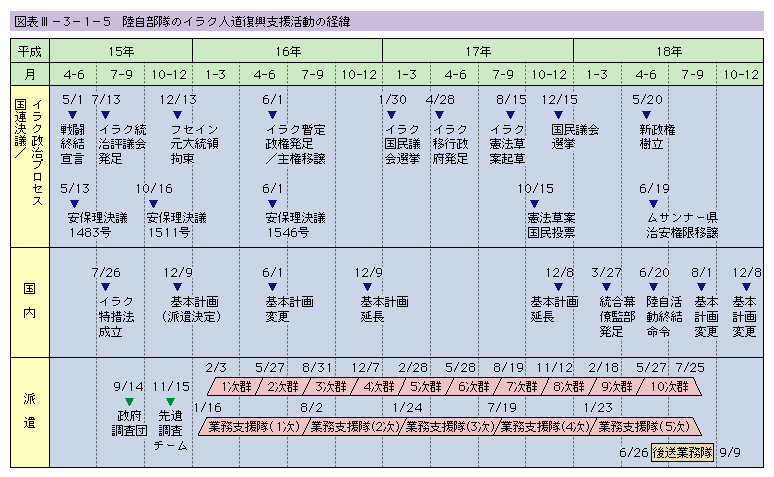Viewport: 774px width, 477px height.
Task: Click the 15年 year header cell
Action: click(x=120, y=49)
